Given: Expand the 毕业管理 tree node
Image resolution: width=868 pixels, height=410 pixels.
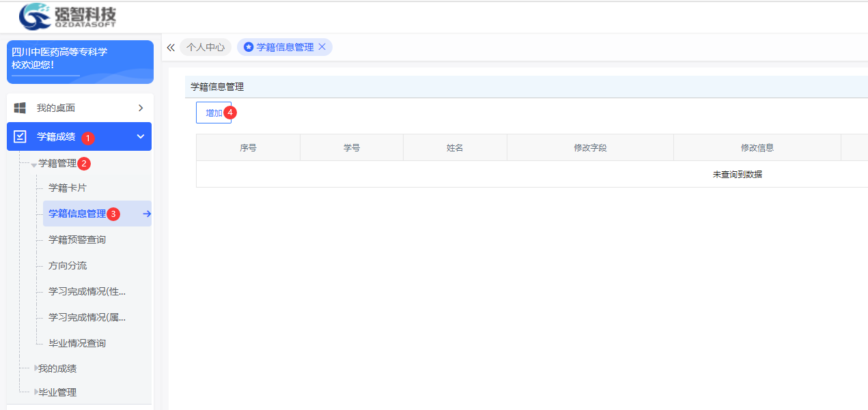Looking at the screenshot, I should [35, 392].
